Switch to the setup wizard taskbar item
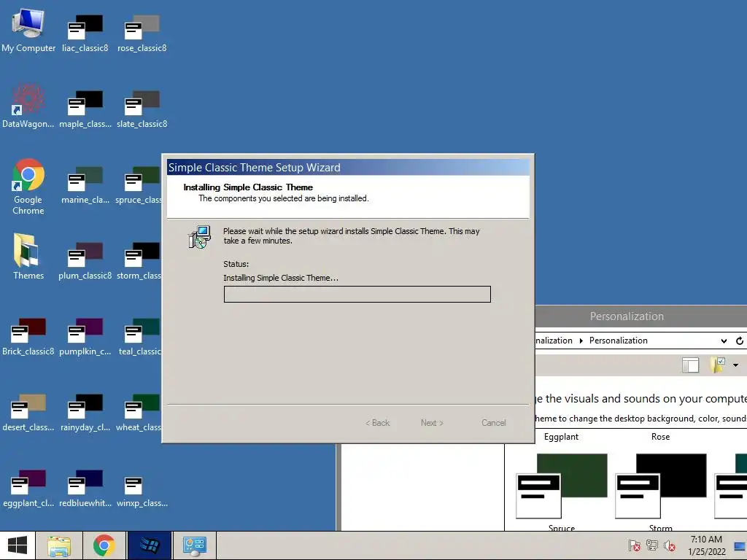Image resolution: width=747 pixels, height=560 pixels. point(149,545)
